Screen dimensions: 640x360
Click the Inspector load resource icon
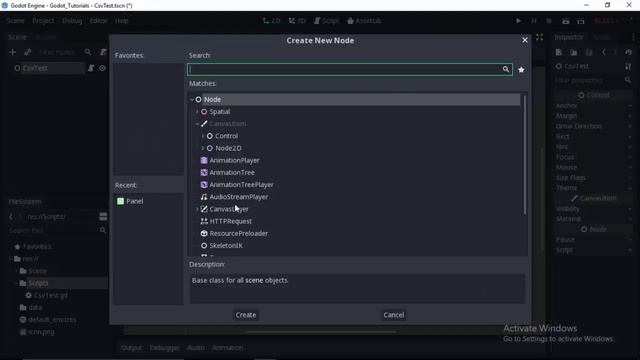[573, 52]
